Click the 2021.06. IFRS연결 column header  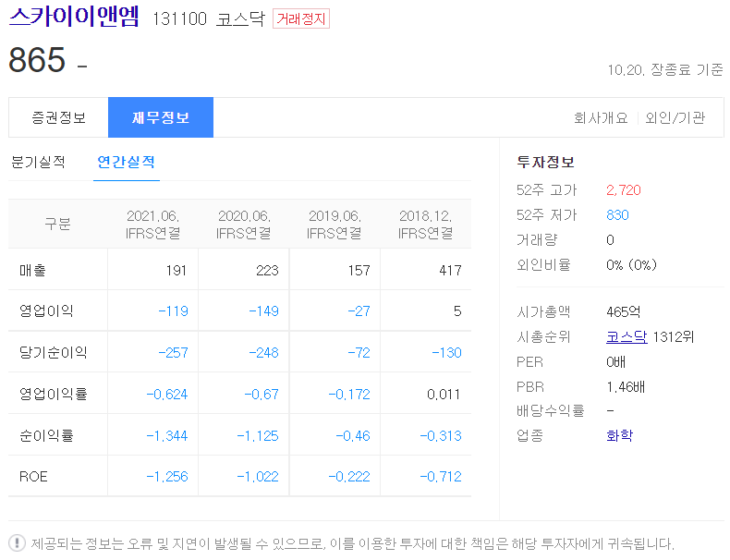pyautogui.click(x=152, y=225)
